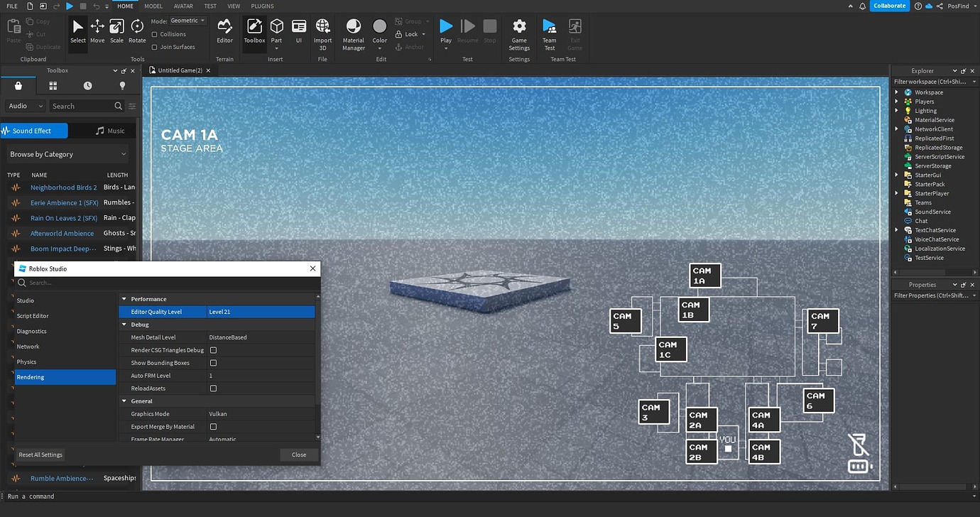Open Game Settings gear
The image size is (980, 517).
pyautogui.click(x=519, y=34)
